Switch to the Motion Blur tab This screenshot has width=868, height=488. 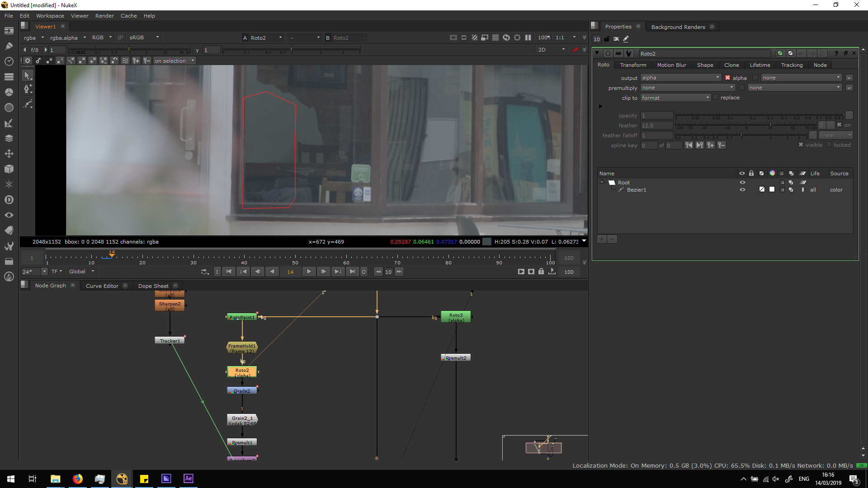671,65
